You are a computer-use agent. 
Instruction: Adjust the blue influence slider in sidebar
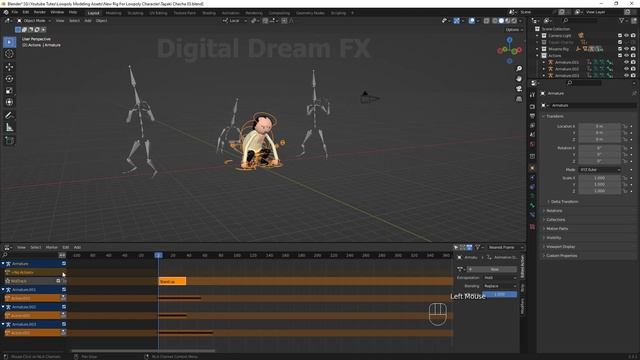[x=500, y=294]
